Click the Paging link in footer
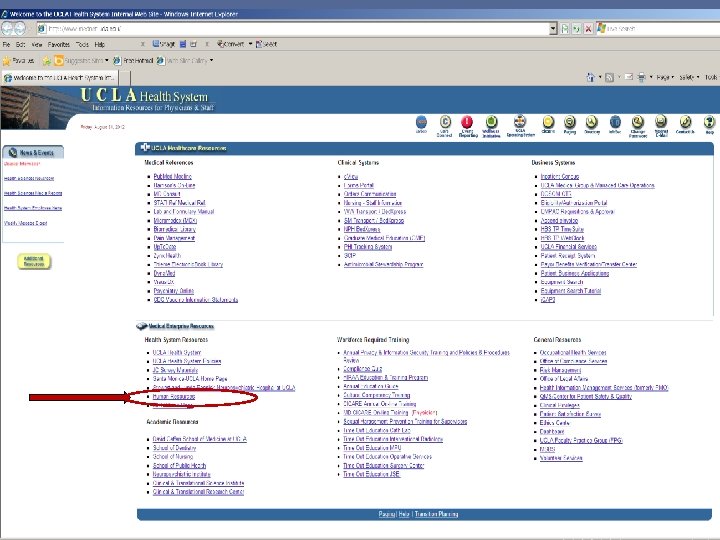Image resolution: width=720 pixels, height=540 pixels. pyautogui.click(x=387, y=514)
